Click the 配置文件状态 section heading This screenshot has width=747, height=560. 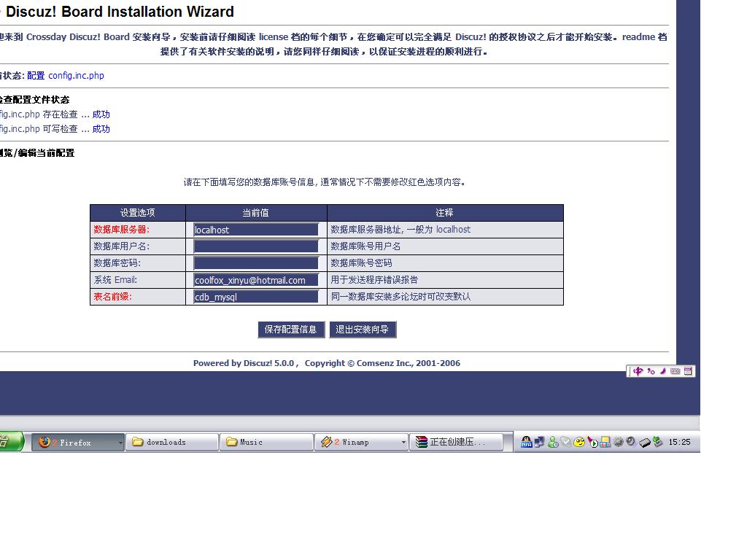tap(34, 99)
